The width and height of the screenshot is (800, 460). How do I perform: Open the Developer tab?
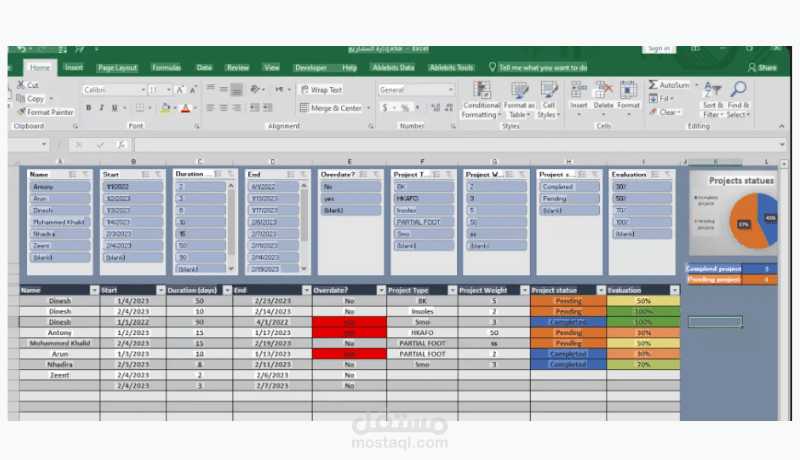311,67
